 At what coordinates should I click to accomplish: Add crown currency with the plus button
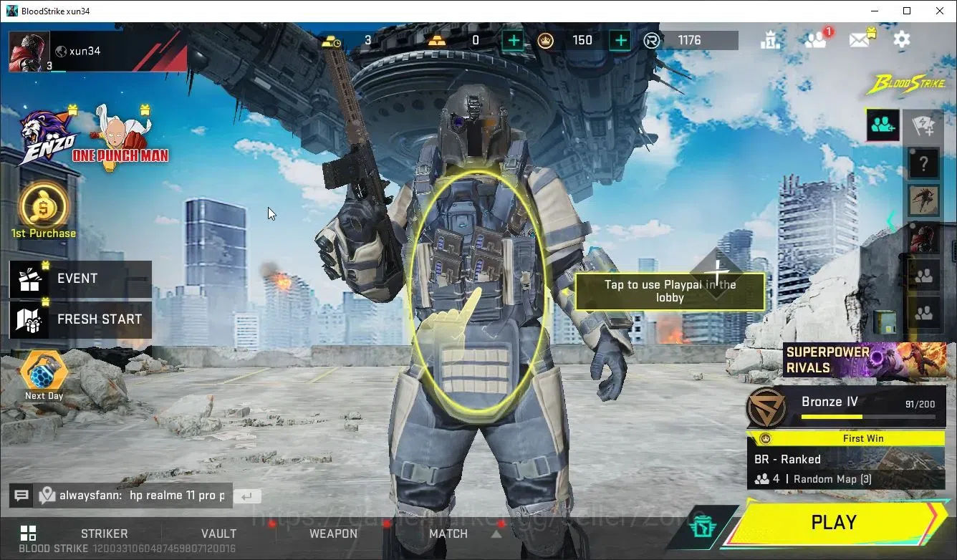(x=620, y=40)
